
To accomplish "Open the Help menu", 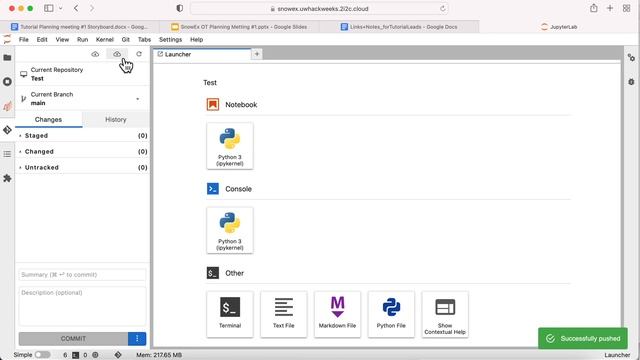I will point(196,40).
